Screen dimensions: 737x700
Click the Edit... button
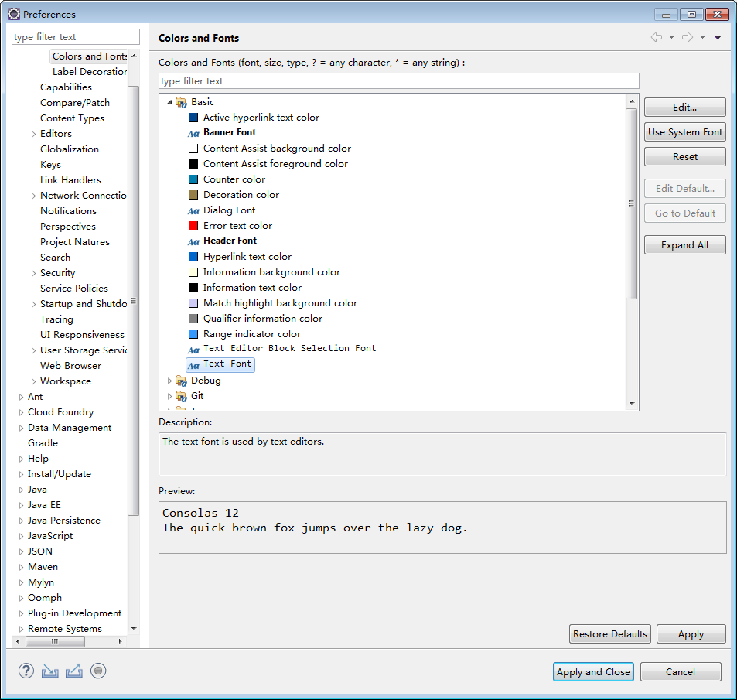click(685, 108)
